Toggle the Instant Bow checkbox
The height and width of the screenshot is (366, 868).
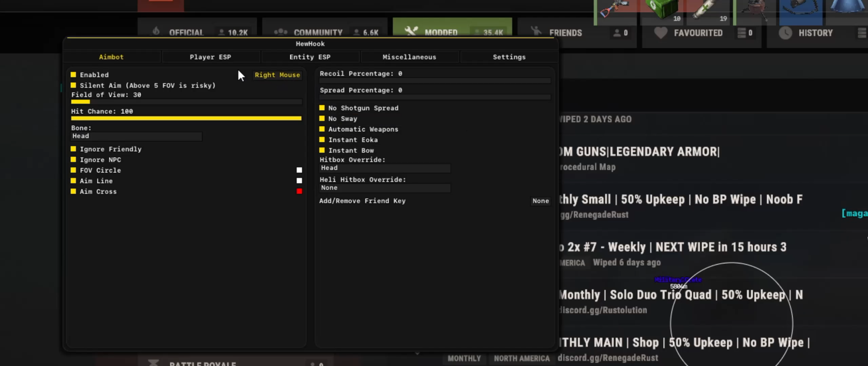(322, 150)
